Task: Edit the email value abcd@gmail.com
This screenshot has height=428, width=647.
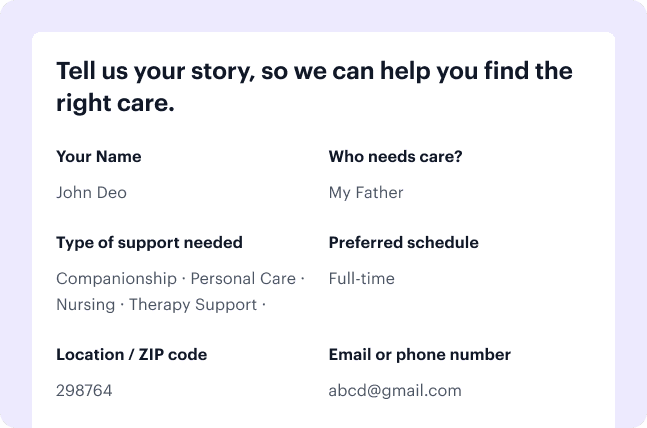Action: 394,391
